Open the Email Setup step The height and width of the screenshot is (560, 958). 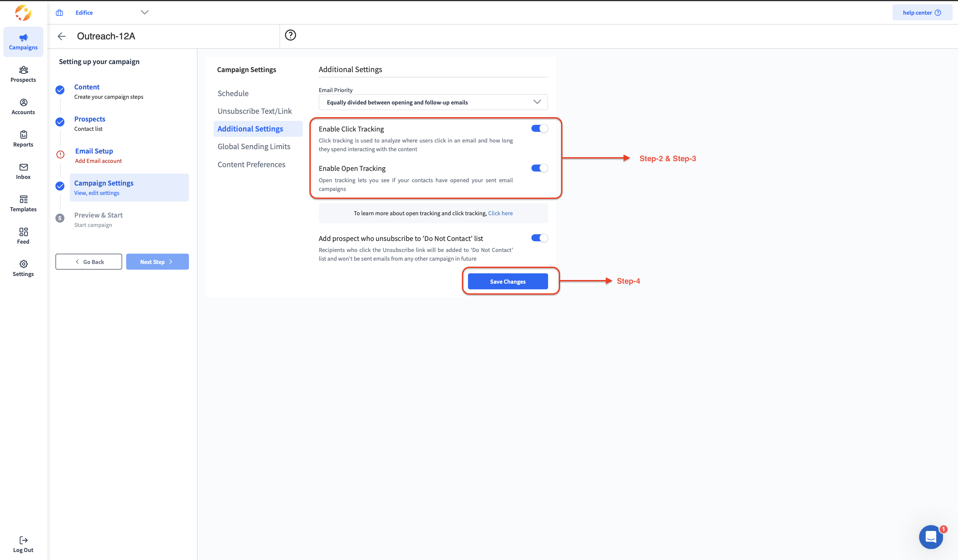[94, 151]
